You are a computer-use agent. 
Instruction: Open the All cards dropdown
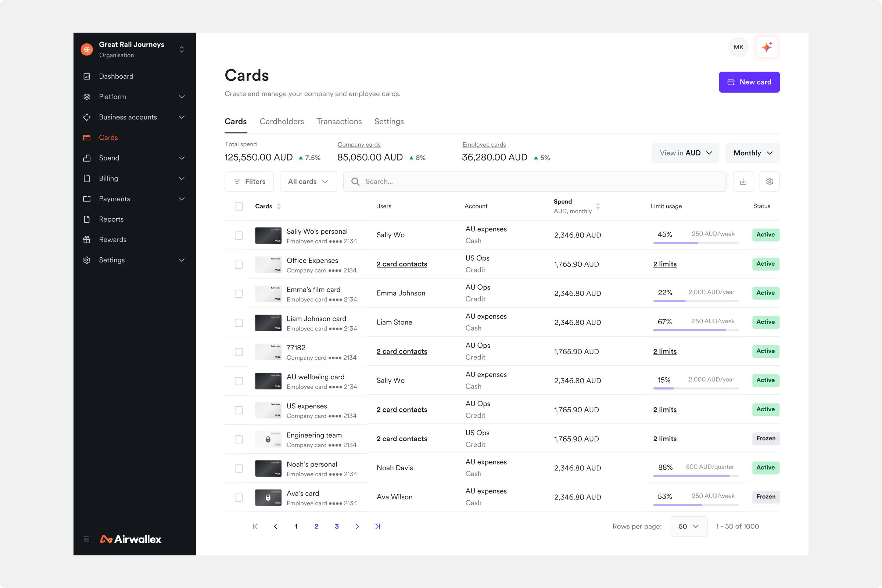pyautogui.click(x=308, y=182)
